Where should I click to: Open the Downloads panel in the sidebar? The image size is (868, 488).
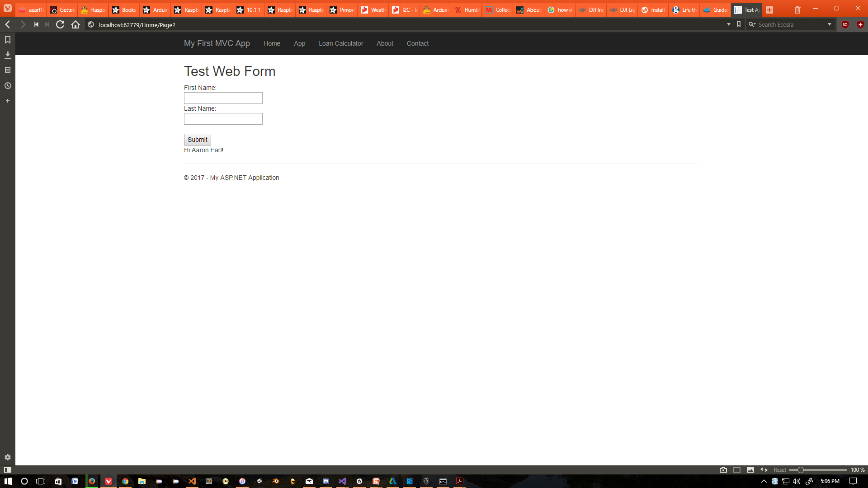click(7, 54)
